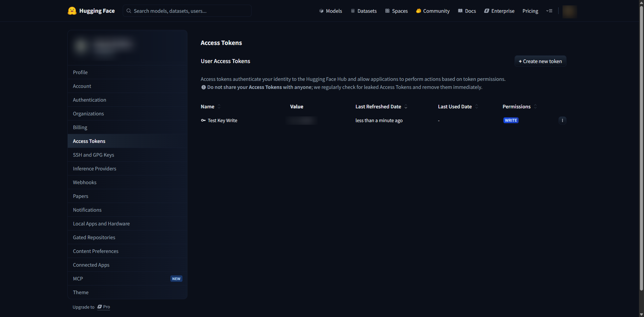Go to Inference Providers settings
This screenshot has width=644, height=317.
[x=127, y=168]
